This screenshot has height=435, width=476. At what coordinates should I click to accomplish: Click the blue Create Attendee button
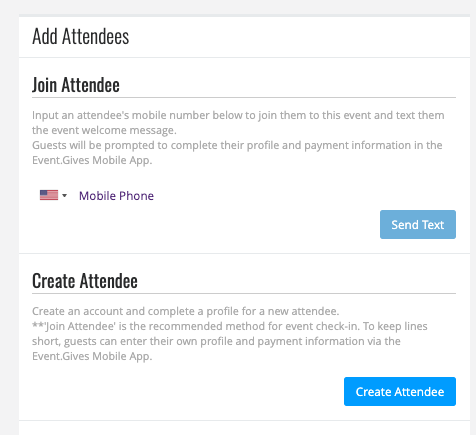point(400,391)
